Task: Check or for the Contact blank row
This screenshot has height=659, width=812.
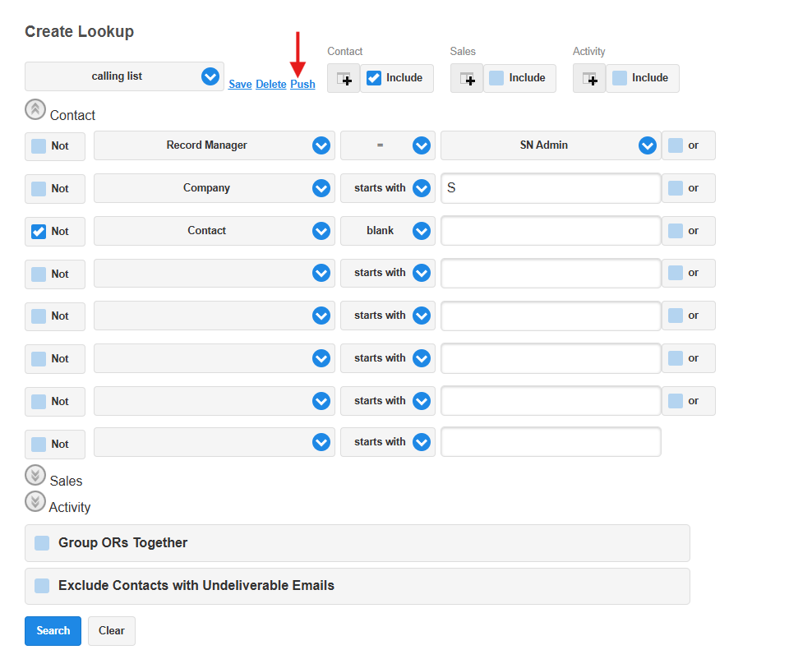Action: (x=676, y=231)
